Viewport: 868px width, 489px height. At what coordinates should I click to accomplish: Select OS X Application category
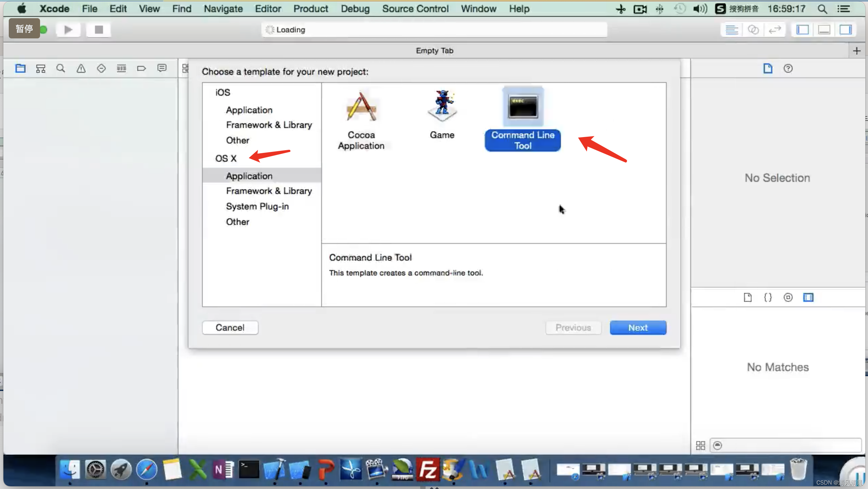click(248, 175)
